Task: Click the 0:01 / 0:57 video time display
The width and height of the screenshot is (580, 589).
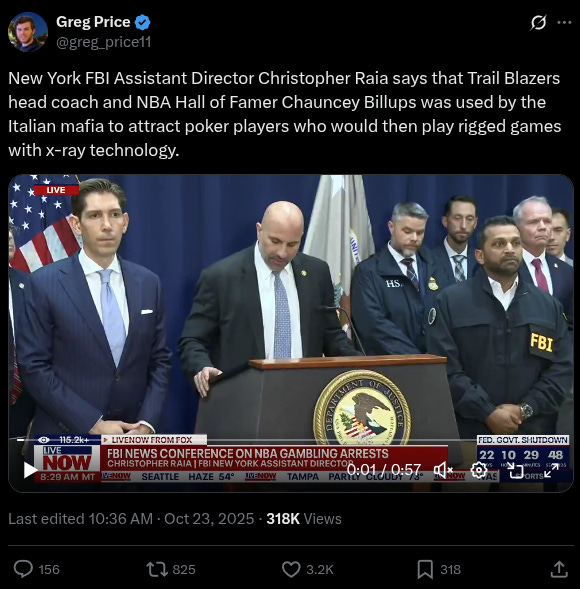Action: click(x=384, y=470)
